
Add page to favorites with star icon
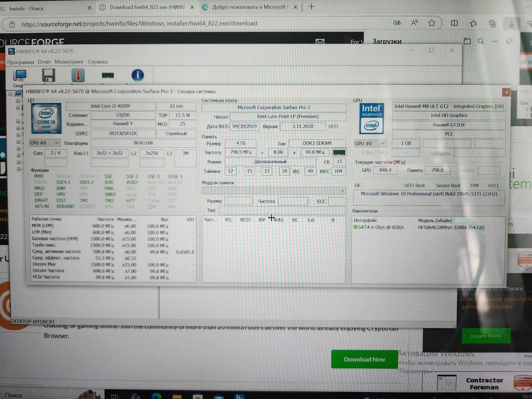click(432, 23)
